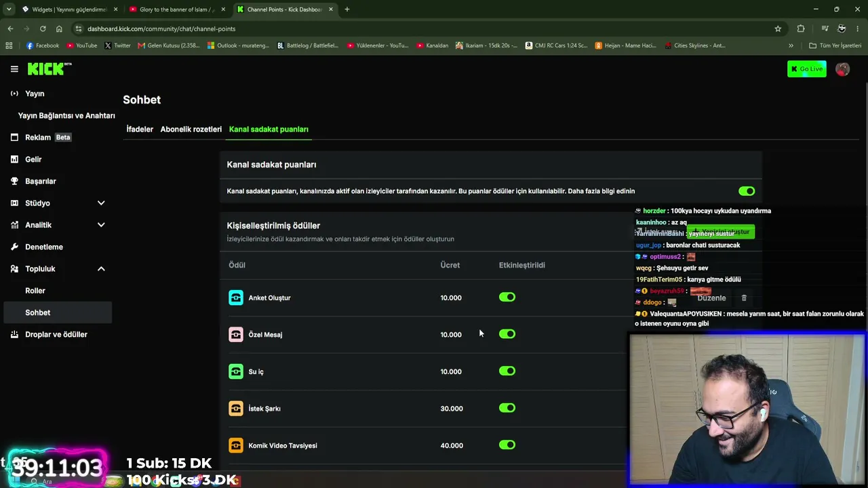This screenshot has width=868, height=488.
Task: Switch to the Glory to the banner browser tab
Action: 177,9
